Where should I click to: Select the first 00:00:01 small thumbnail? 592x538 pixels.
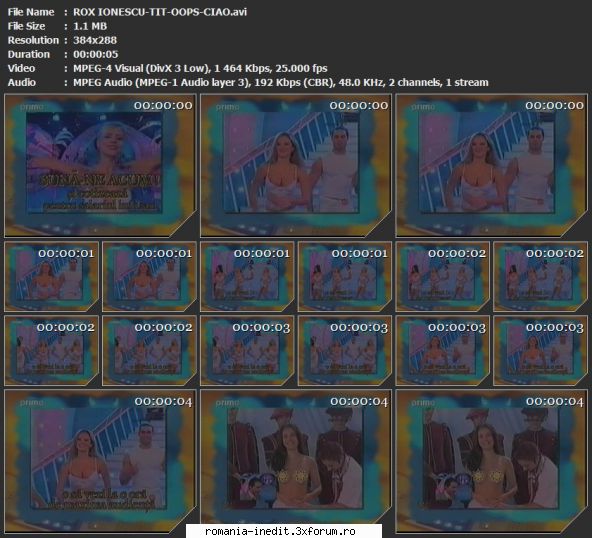click(51, 277)
